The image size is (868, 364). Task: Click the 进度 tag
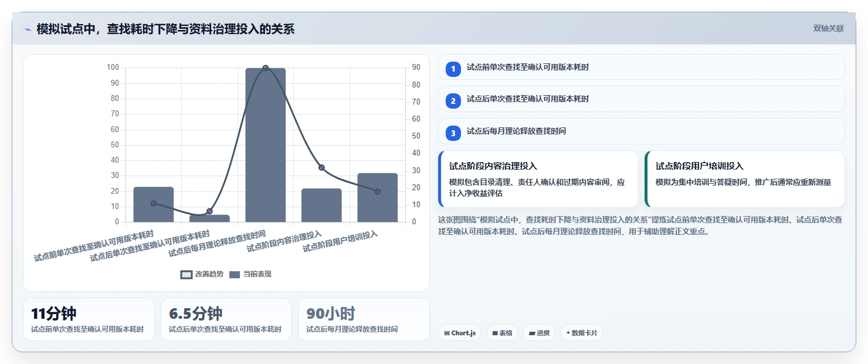(539, 333)
